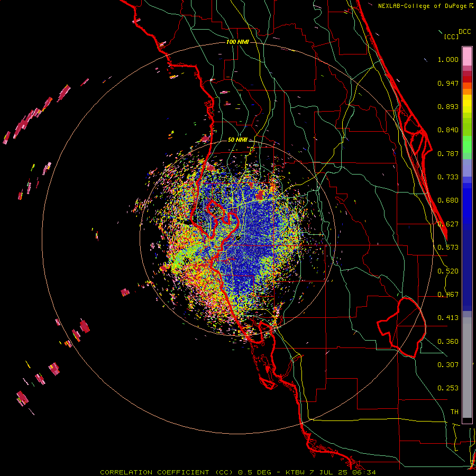Image resolution: width=476 pixels, height=476 pixels.
Task: Click the Correlation Coefficient caption at bottom
Action: (238, 472)
